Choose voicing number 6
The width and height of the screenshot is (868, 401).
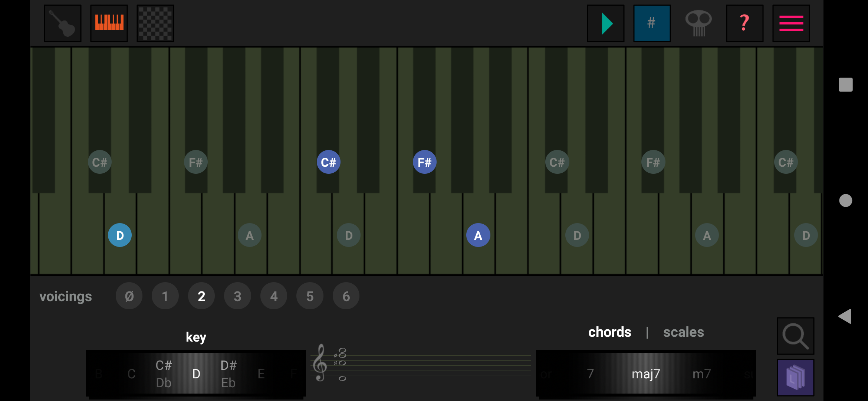346,296
